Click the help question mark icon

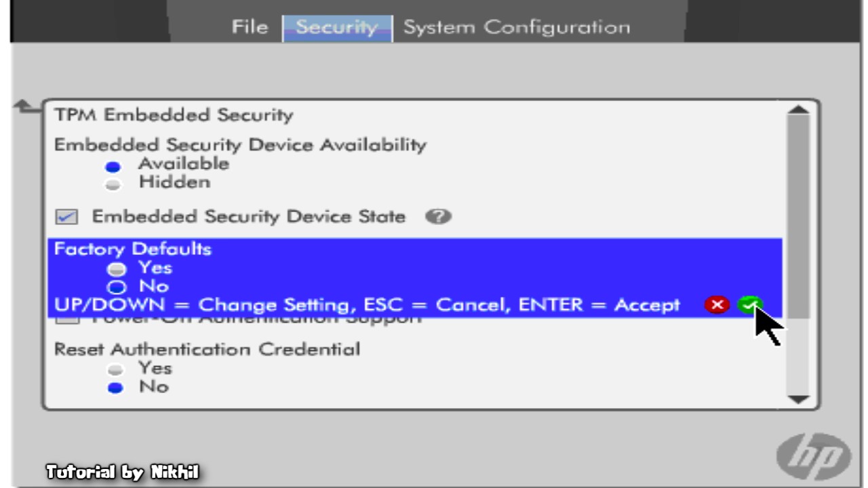pyautogui.click(x=438, y=217)
